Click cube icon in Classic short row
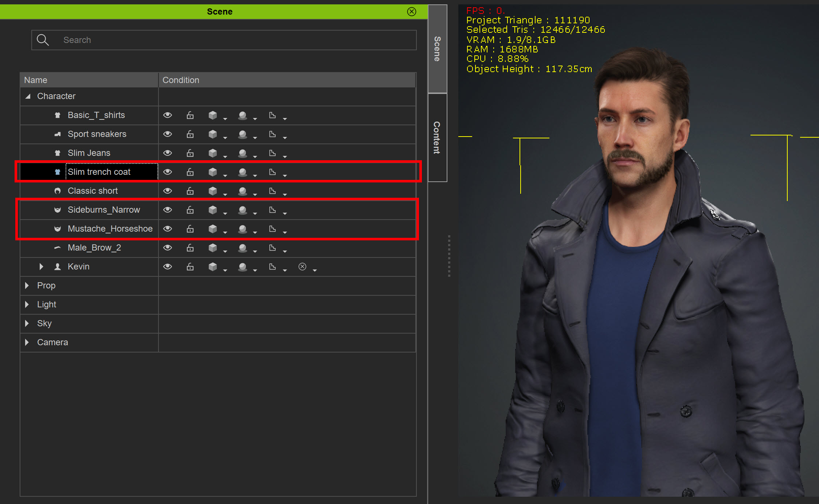This screenshot has width=819, height=504. click(x=213, y=191)
